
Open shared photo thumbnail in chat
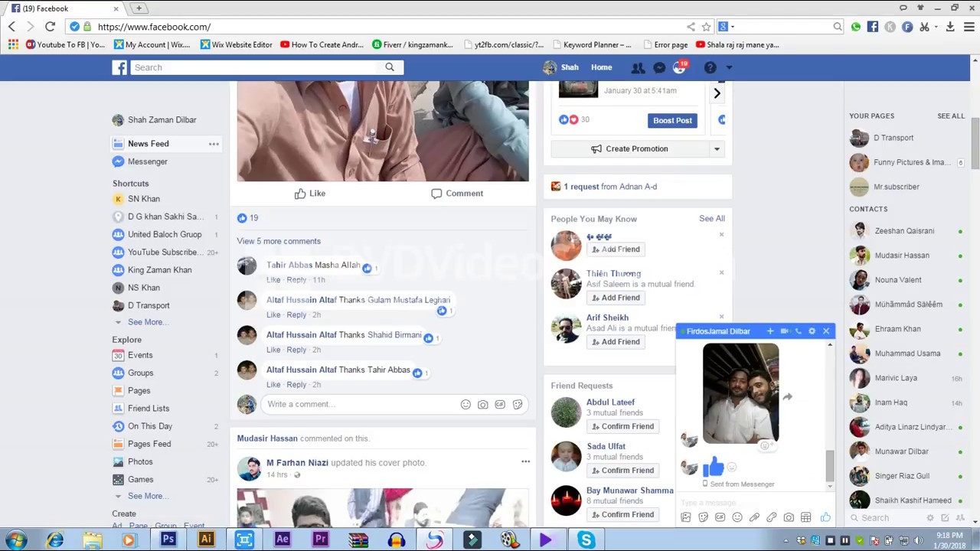tap(740, 393)
